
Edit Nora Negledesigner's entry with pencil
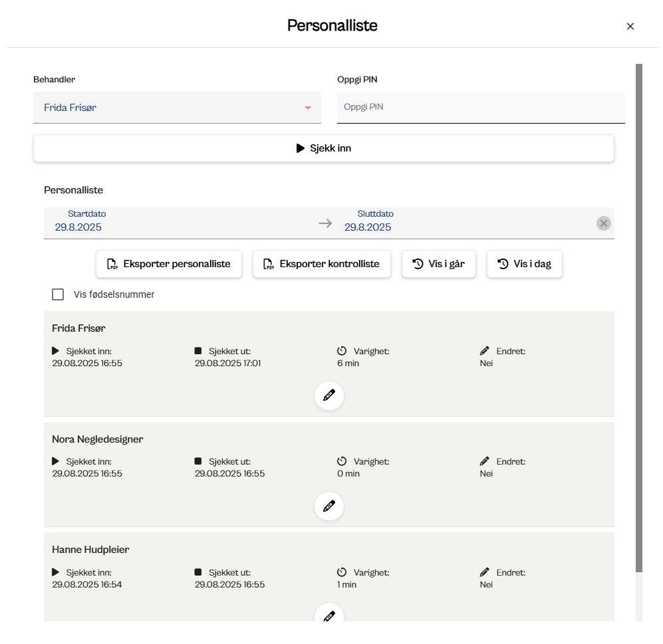(329, 506)
